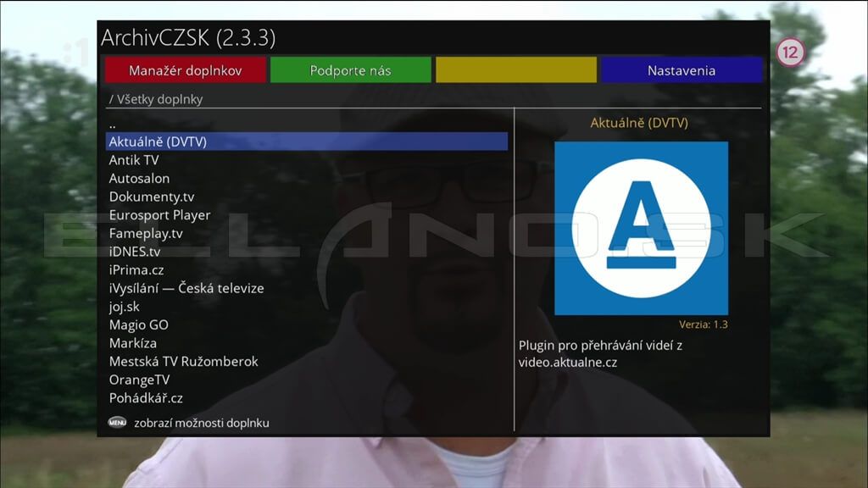Open Magio GO addon
The height and width of the screenshot is (488, 868).
(138, 324)
